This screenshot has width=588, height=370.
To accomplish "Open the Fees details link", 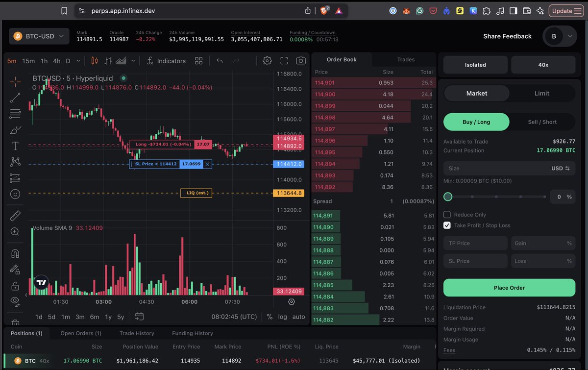I will pyautogui.click(x=449, y=350).
